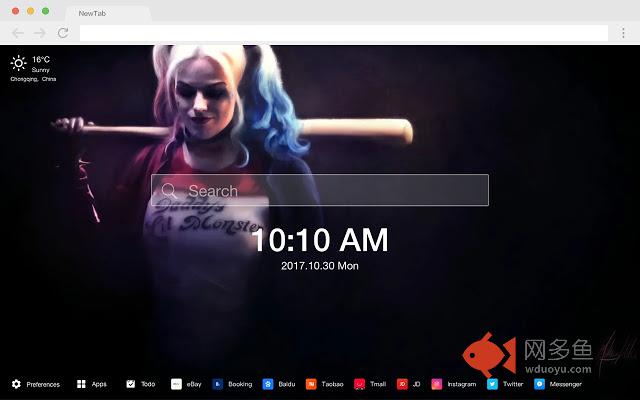
Task: Reload the page with refresh button
Action: [x=62, y=33]
